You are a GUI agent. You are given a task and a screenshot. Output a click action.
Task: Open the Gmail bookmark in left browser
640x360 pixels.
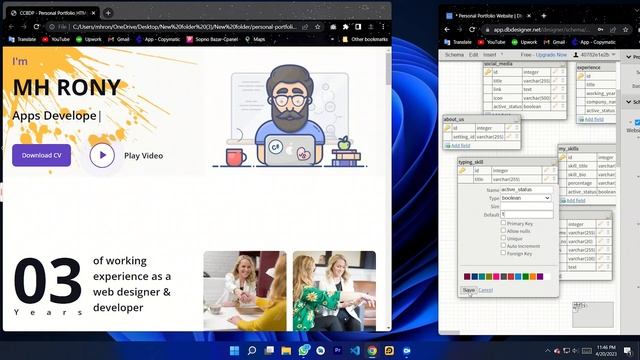click(x=119, y=39)
